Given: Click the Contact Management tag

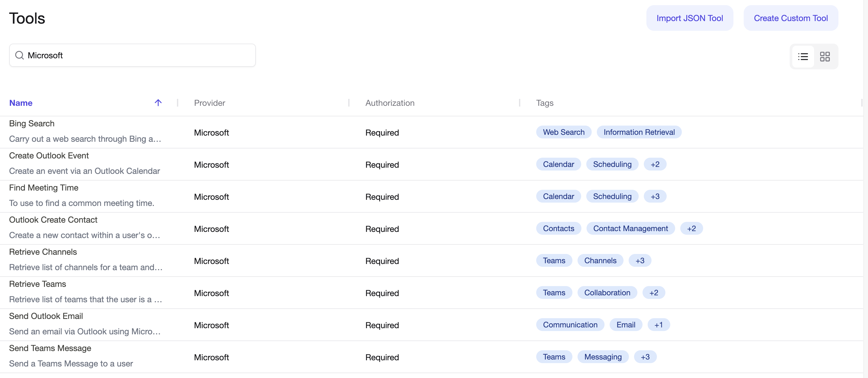Looking at the screenshot, I should [630, 228].
